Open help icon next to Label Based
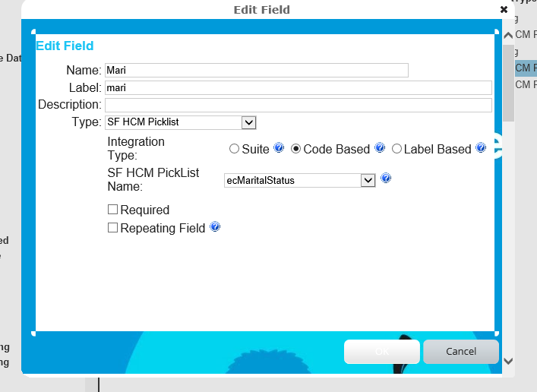 pyautogui.click(x=481, y=147)
